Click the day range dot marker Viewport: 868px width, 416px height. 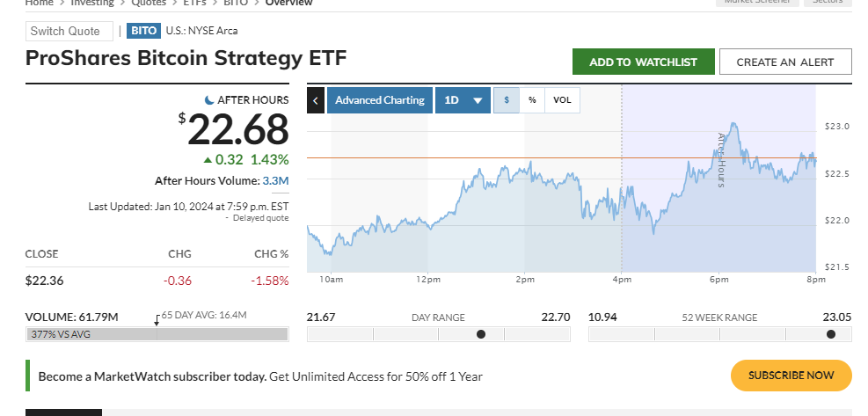(480, 334)
